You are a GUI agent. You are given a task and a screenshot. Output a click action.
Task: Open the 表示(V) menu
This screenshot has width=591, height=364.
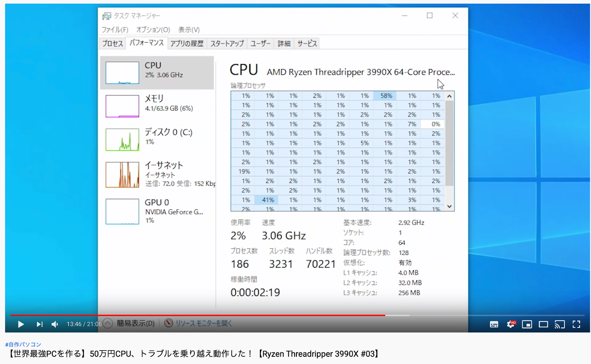189,30
